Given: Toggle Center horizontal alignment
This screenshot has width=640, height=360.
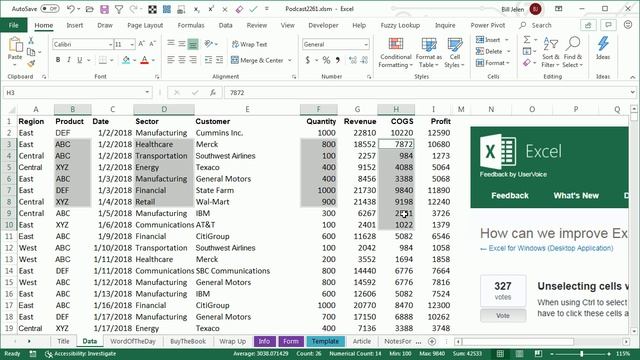Looking at the screenshot, I should 182,60.
